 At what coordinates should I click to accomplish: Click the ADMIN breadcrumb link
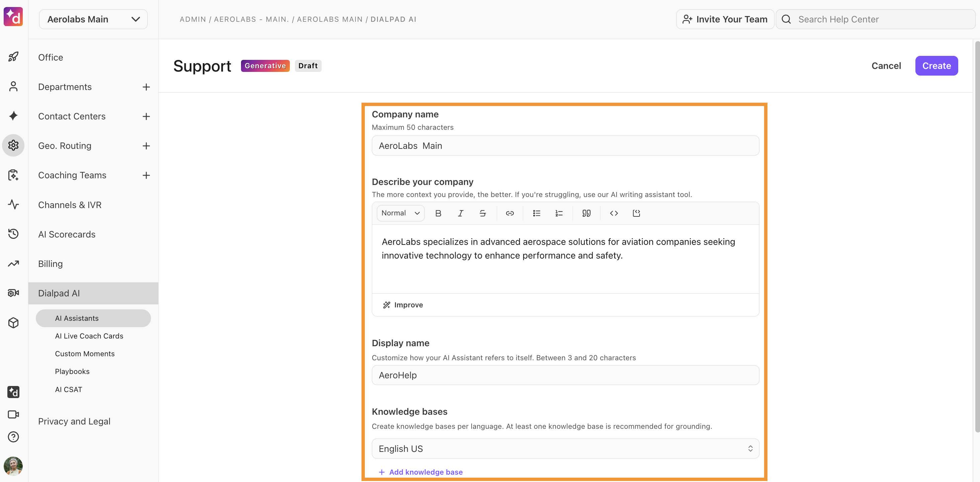(193, 19)
